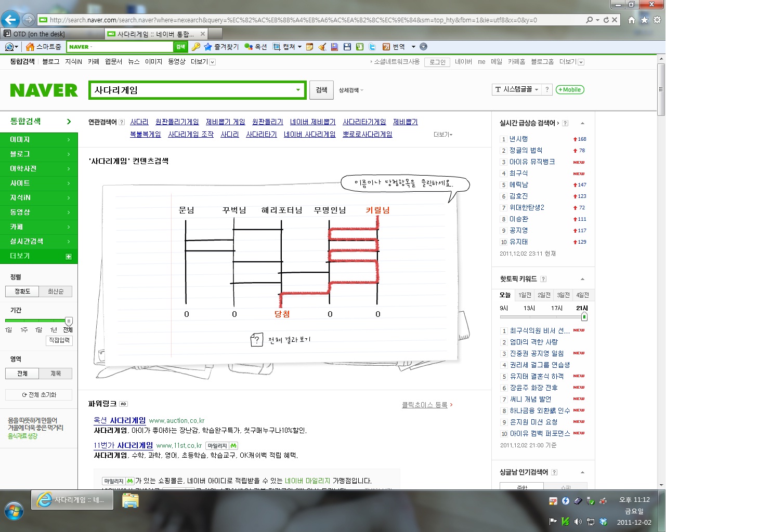Switch hot topics to 3일전
This screenshot has width=770, height=532.
click(x=563, y=295)
